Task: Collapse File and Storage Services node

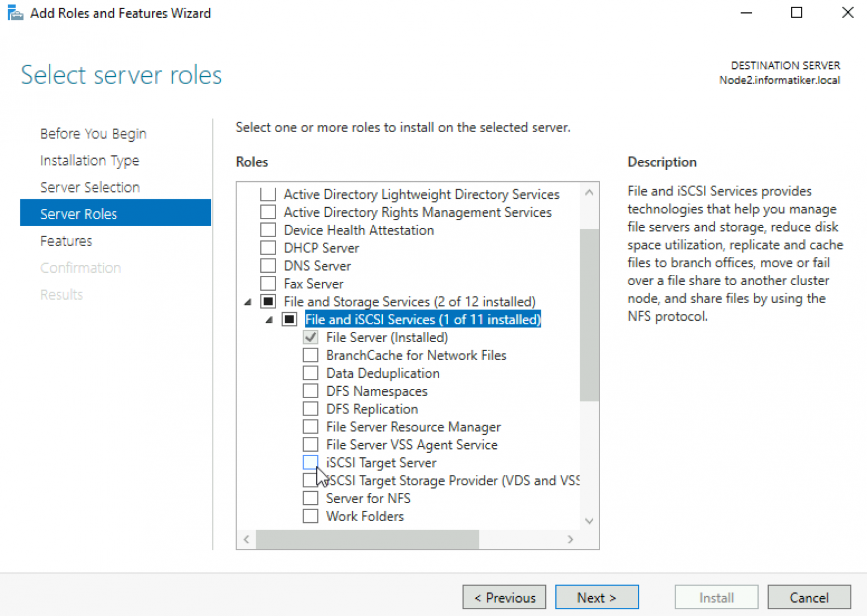Action: pyautogui.click(x=248, y=302)
